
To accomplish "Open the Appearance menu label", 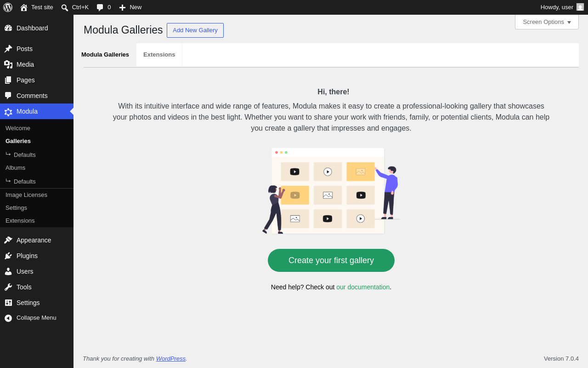I will (x=34, y=240).
